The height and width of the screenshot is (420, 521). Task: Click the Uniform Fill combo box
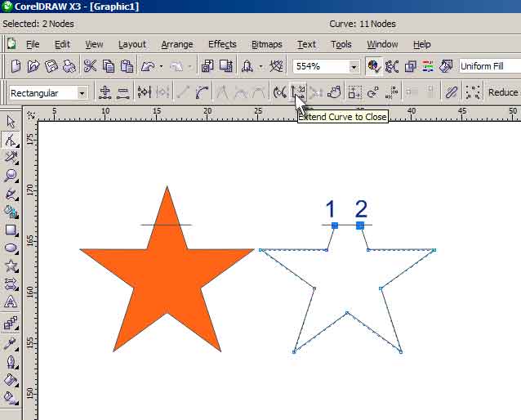tap(490, 66)
